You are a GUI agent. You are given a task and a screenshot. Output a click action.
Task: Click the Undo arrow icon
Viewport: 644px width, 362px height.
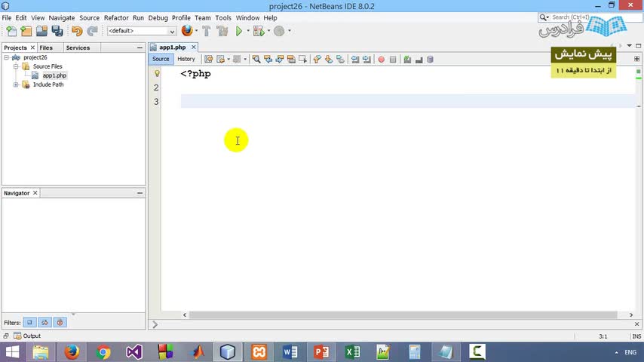tap(77, 31)
